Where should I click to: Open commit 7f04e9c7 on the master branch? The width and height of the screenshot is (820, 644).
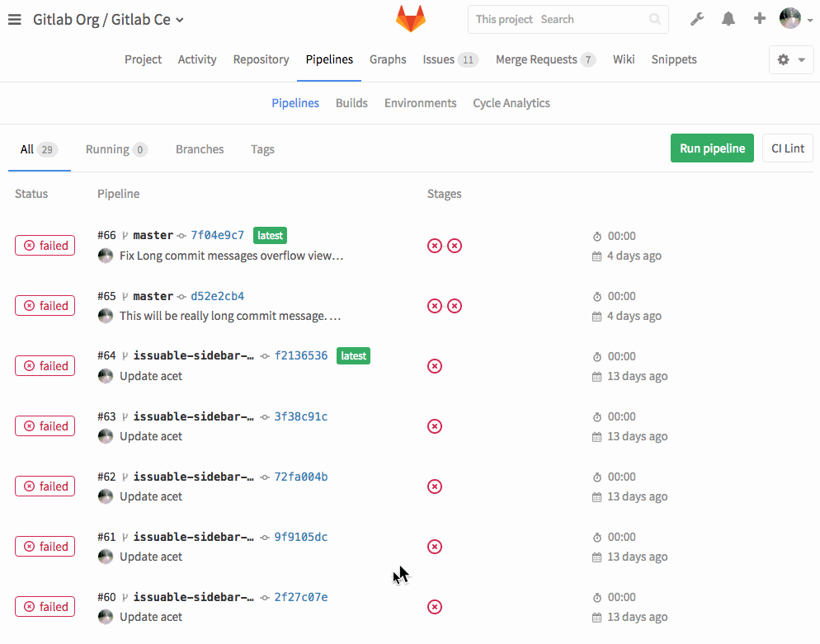coord(219,235)
